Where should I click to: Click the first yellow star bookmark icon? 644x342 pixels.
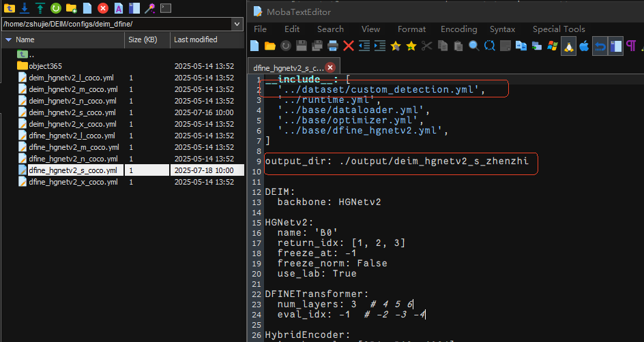(x=396, y=46)
